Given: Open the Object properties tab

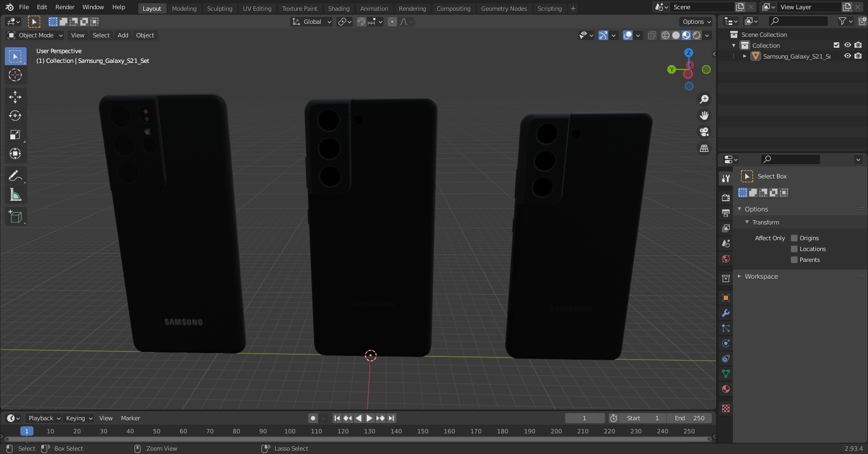Looking at the screenshot, I should 726,298.
